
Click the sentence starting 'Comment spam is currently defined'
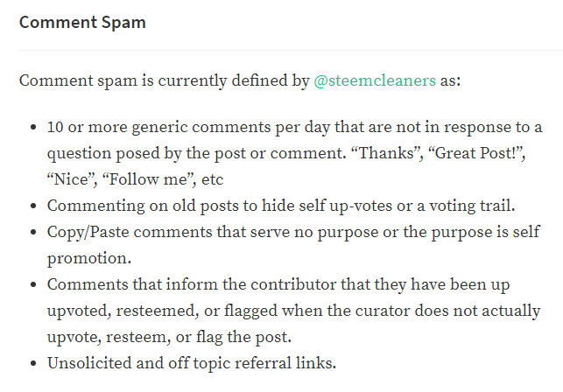[240, 80]
